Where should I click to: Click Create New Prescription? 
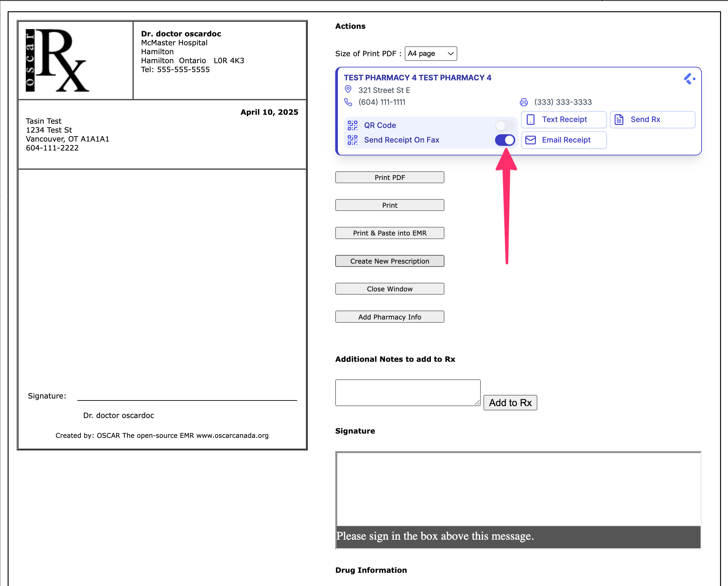pos(389,261)
